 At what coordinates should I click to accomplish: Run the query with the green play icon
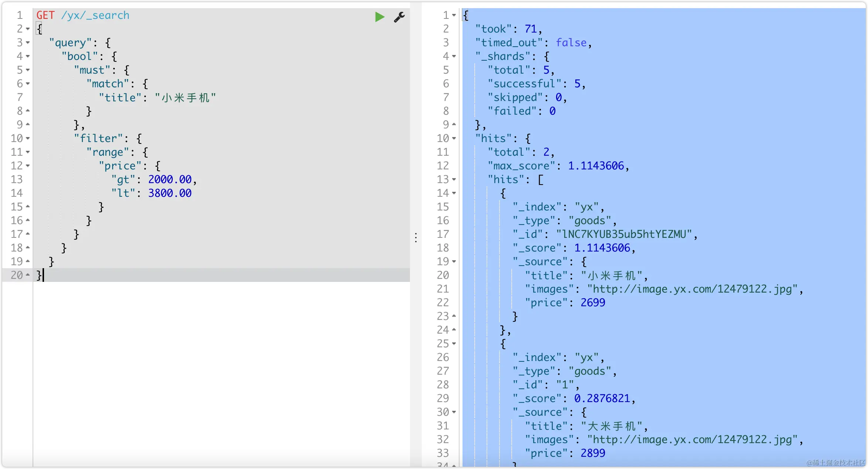pyautogui.click(x=380, y=17)
